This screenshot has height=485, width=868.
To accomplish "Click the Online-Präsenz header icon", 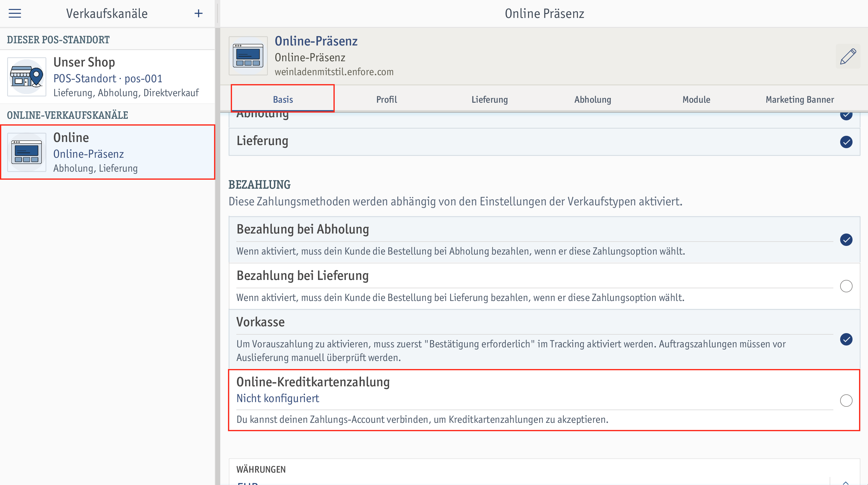I will pyautogui.click(x=248, y=56).
